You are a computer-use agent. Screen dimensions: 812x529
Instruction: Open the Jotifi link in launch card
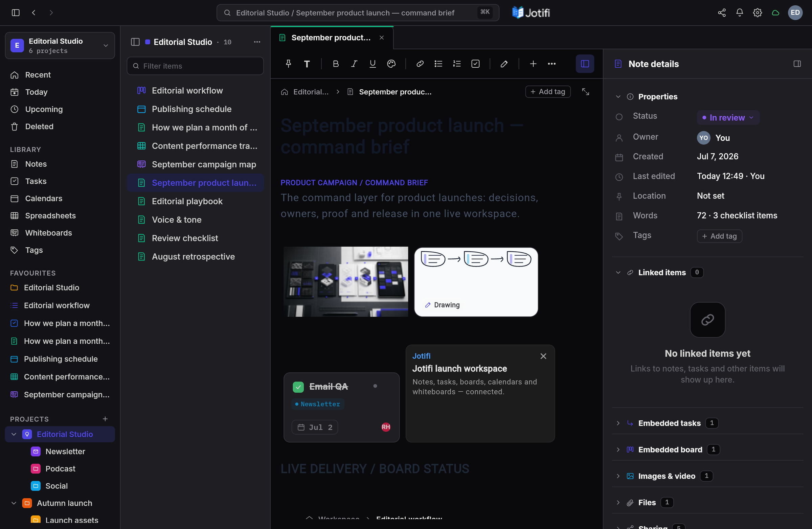(x=421, y=356)
